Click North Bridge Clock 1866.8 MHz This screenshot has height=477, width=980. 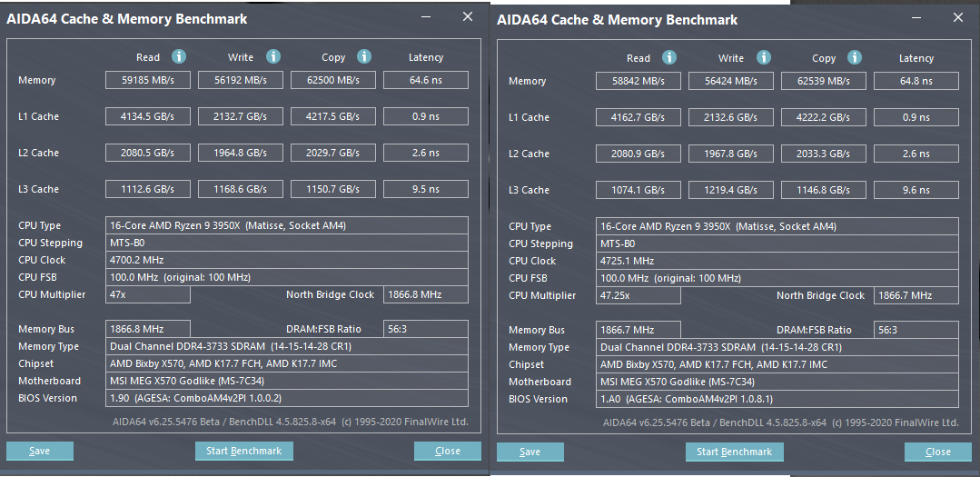coord(426,294)
